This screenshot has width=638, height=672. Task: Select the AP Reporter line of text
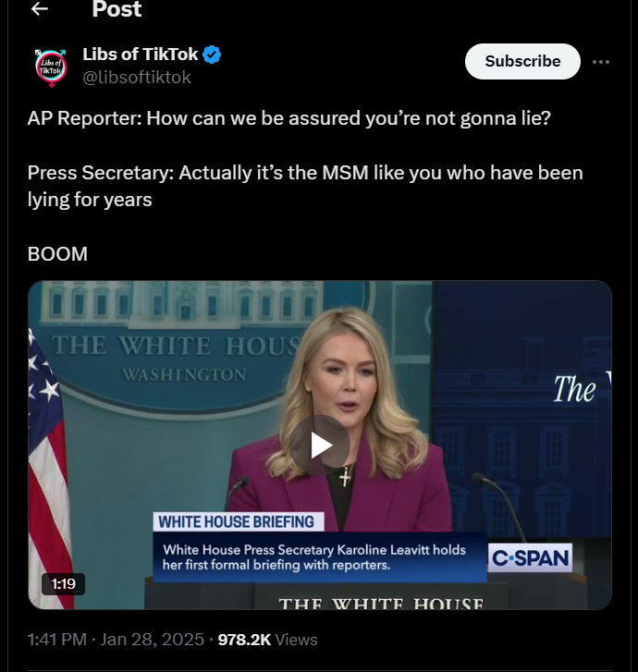tap(289, 118)
